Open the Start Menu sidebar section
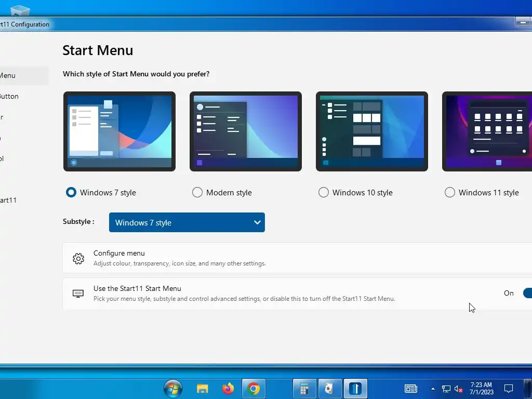Screen dimensions: 532x399 pyautogui.click(x=24, y=76)
